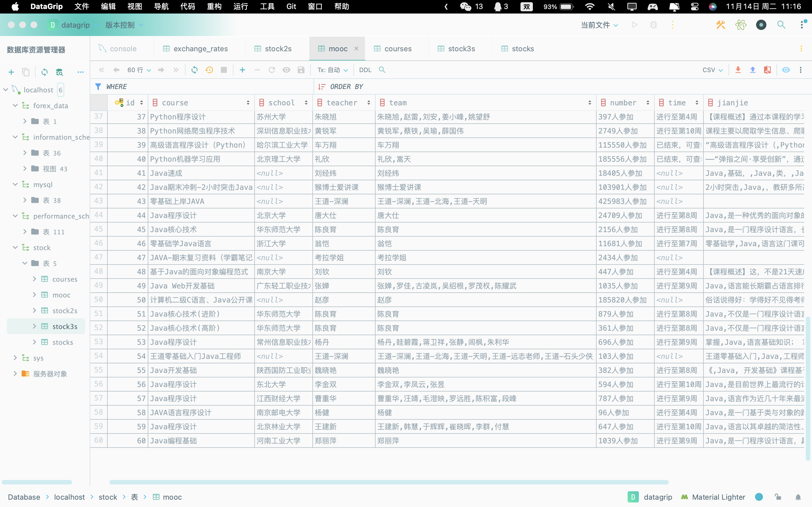Viewport: 812px width, 507px height.
Task: Click stock in the bottom breadcrumb
Action: pos(108,497)
